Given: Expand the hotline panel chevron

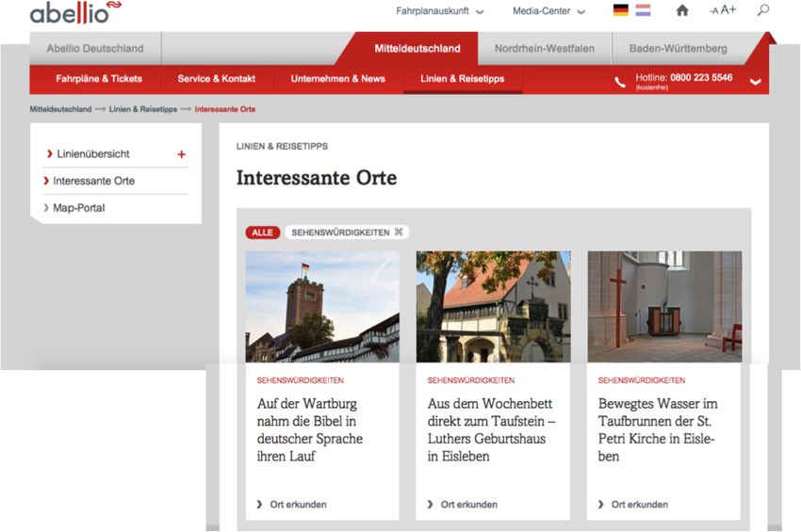Looking at the screenshot, I should (755, 82).
